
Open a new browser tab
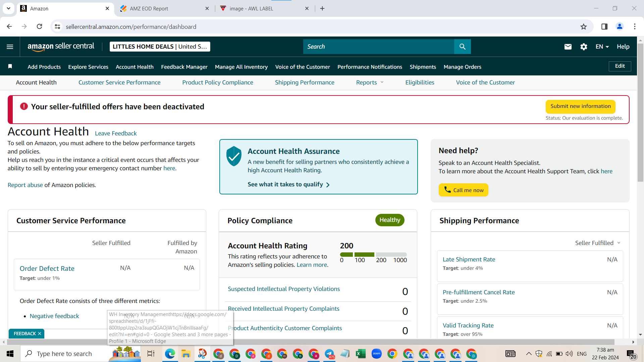[322, 8]
